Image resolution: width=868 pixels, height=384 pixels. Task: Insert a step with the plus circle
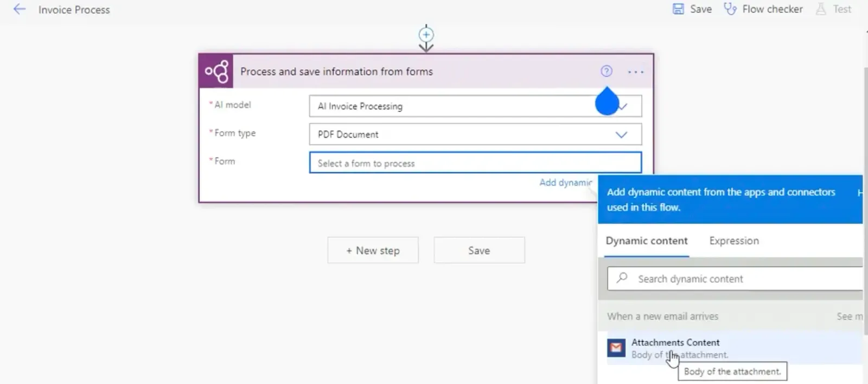coord(426,35)
